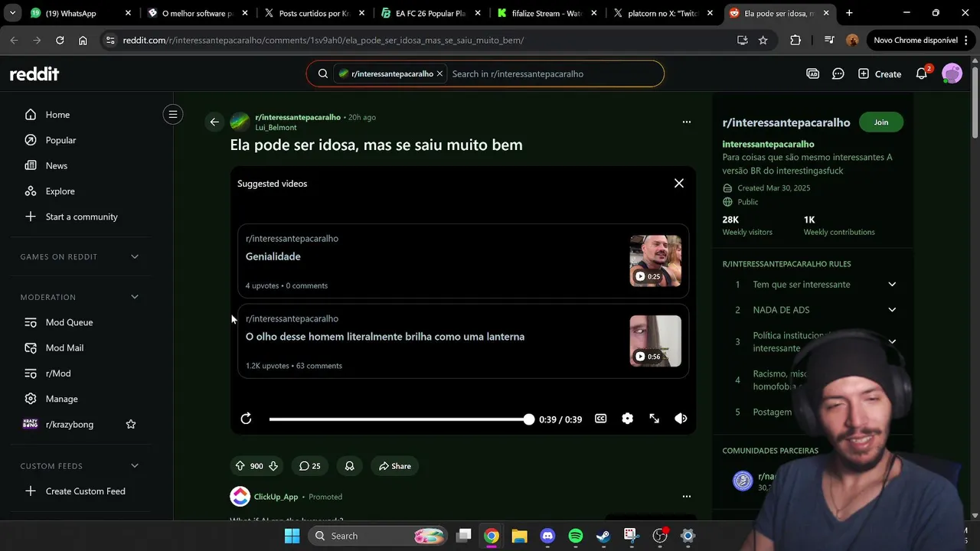Open the Reddit ads icon in header
This screenshot has height=551, width=980.
coord(813,74)
